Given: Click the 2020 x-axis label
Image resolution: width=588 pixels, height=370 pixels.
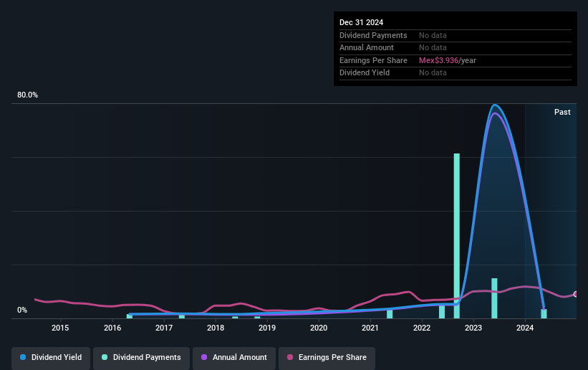Looking at the screenshot, I should (x=319, y=328).
